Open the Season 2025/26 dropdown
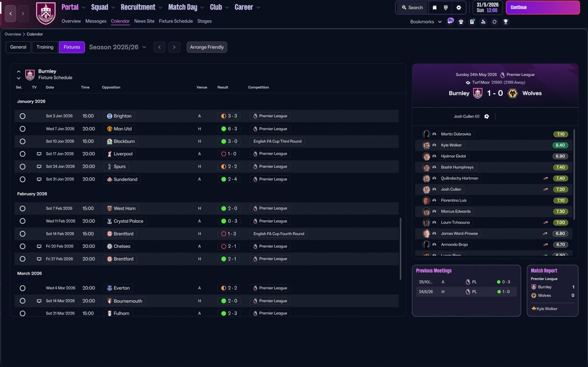This screenshot has width=588, height=367. pos(118,47)
